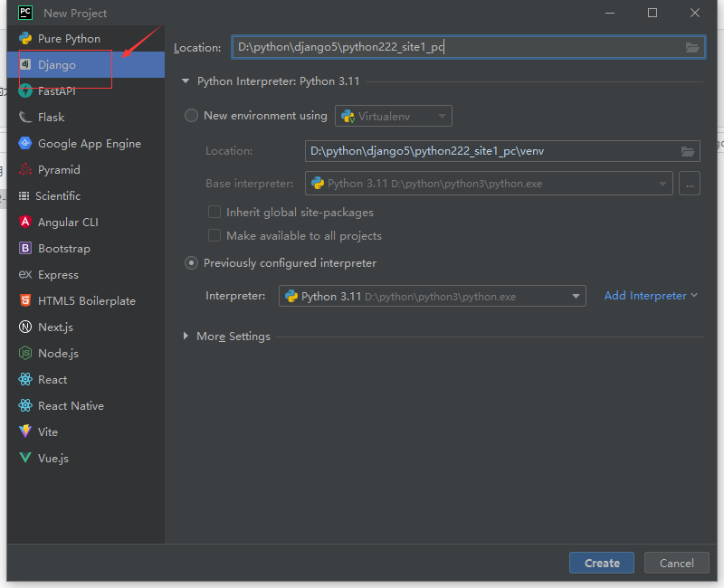Select FastAPI project type label

coord(57,91)
